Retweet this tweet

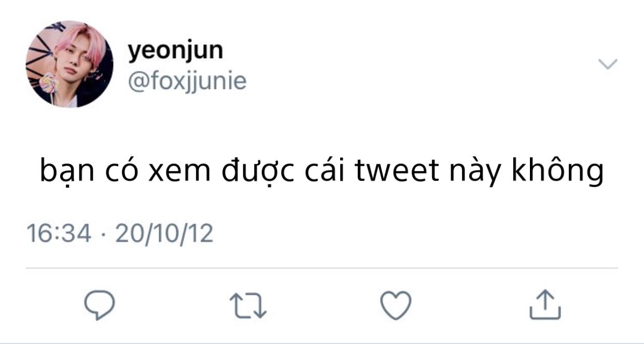pyautogui.click(x=249, y=305)
